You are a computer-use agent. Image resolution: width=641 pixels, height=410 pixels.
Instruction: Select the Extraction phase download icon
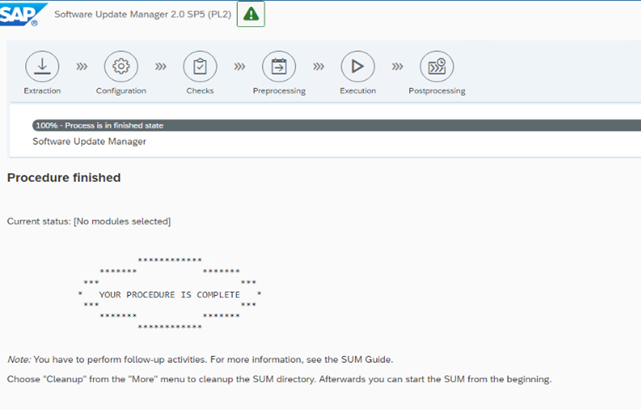[x=42, y=66]
